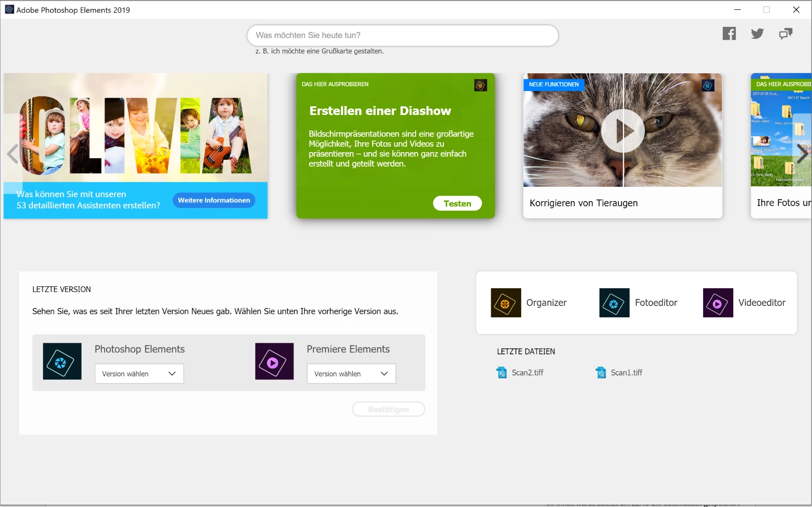Screen dimensions: 812x507
Task: Open the Twitter share icon
Action: pos(757,34)
